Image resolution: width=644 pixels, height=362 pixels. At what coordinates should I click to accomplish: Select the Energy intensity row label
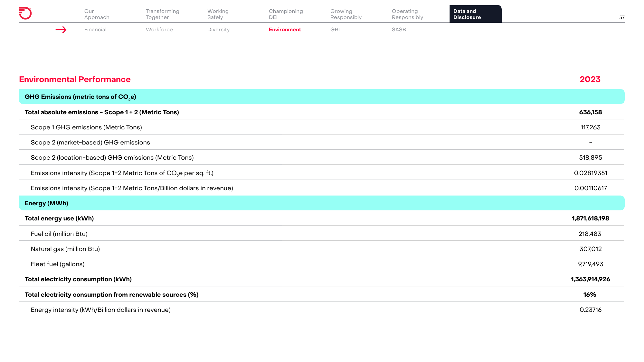[x=100, y=310]
